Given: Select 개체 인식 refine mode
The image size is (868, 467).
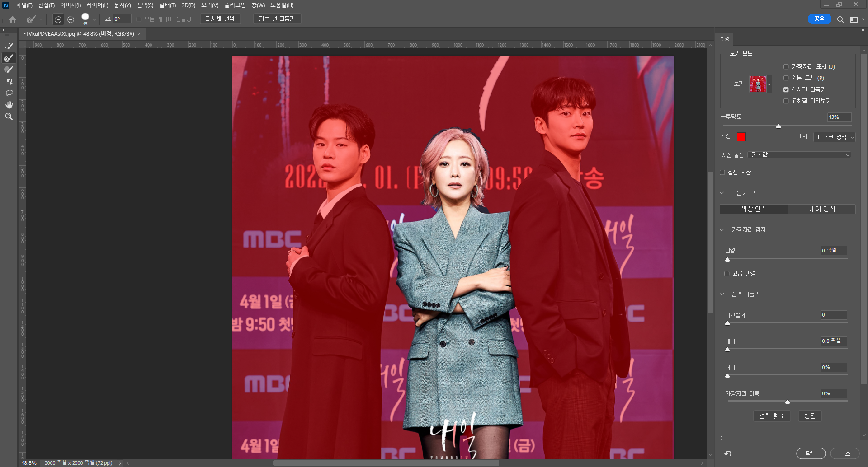Looking at the screenshot, I should pos(822,209).
